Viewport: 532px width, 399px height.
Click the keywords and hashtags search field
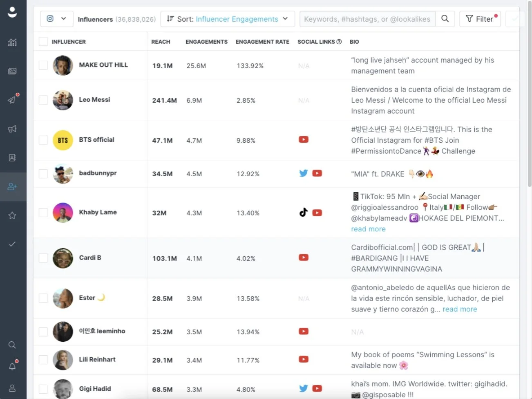[x=367, y=19]
